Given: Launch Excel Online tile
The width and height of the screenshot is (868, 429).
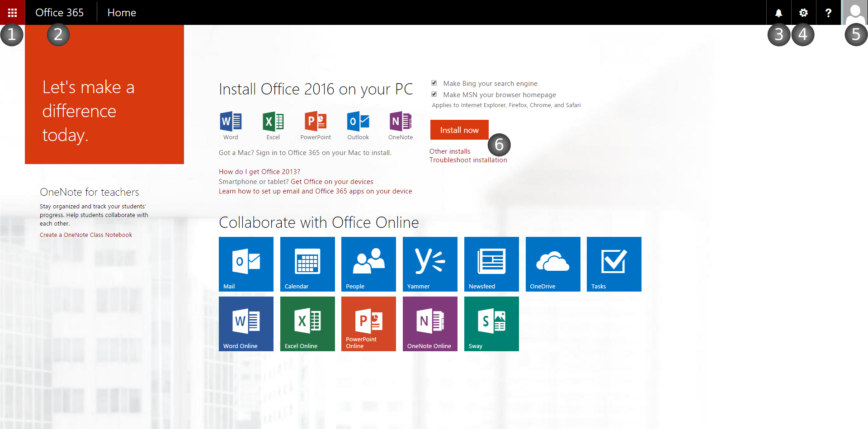Looking at the screenshot, I should pos(307,324).
